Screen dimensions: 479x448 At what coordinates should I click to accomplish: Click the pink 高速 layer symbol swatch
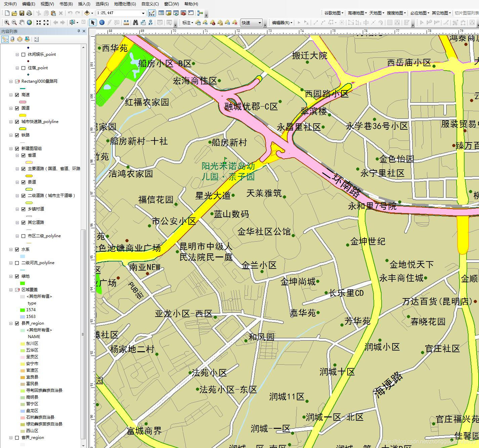[x=23, y=102]
